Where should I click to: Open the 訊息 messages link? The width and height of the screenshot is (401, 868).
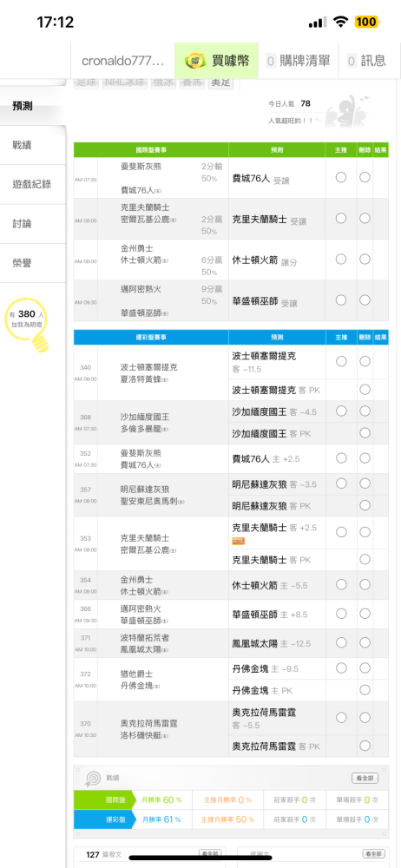click(366, 61)
